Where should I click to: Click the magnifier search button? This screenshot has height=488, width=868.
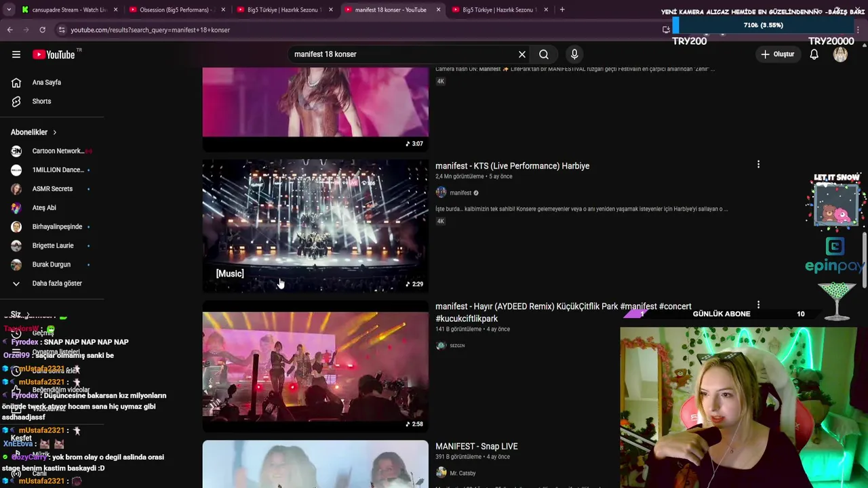[x=544, y=54]
